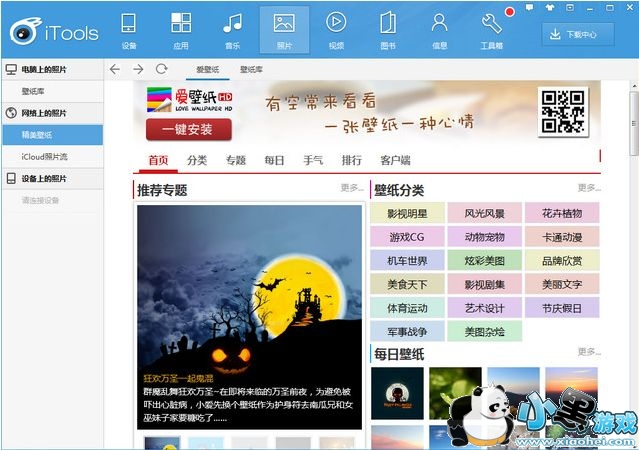Open the 下载中心 download center
The image size is (639, 450).
coord(578,34)
